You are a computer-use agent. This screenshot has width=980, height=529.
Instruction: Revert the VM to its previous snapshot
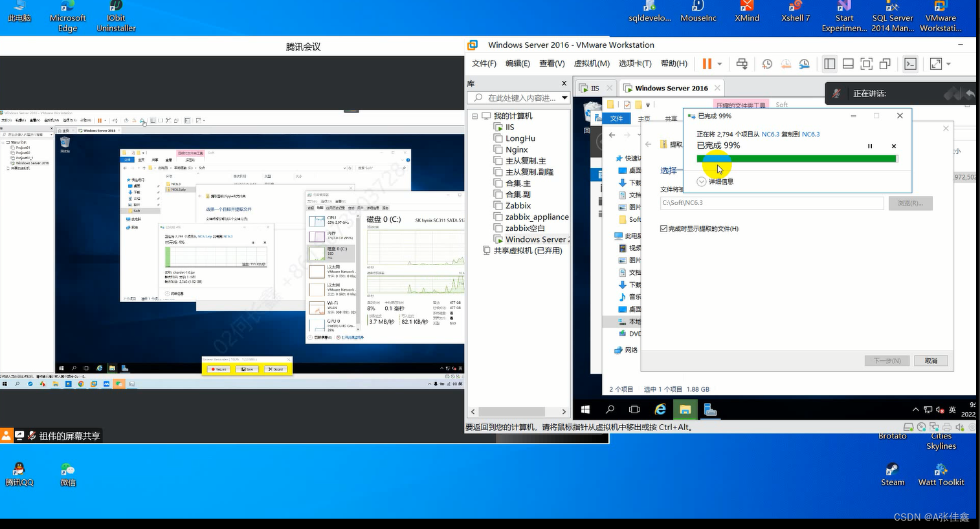click(786, 63)
